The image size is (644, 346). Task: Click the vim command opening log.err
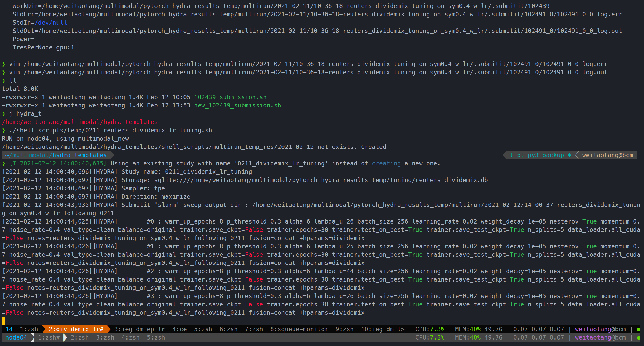tap(308, 64)
